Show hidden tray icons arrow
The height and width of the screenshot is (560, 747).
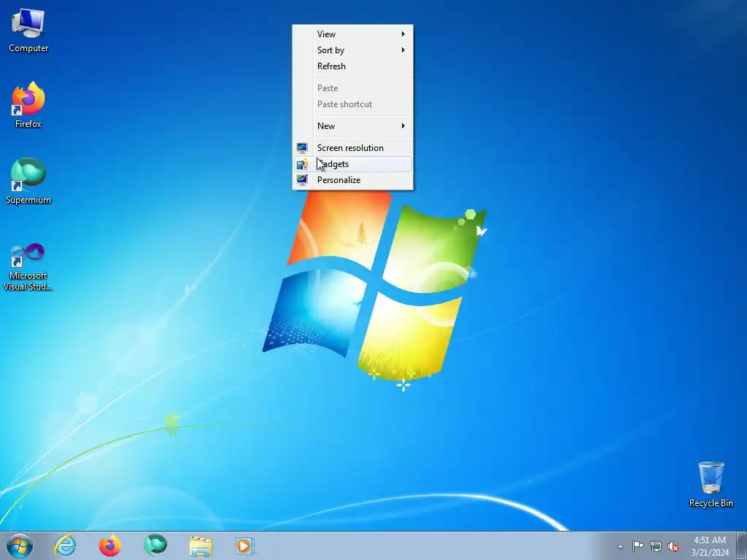[x=620, y=546]
